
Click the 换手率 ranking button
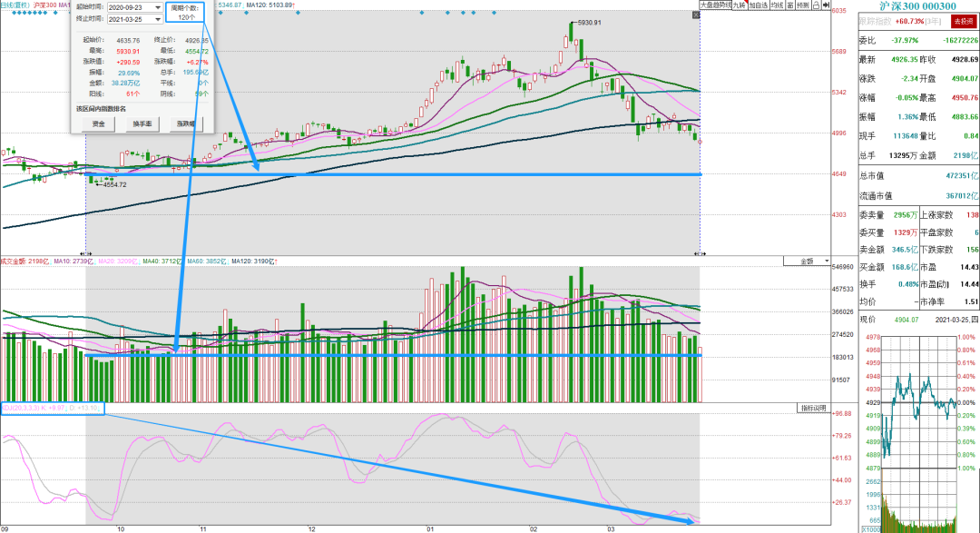coord(142,123)
